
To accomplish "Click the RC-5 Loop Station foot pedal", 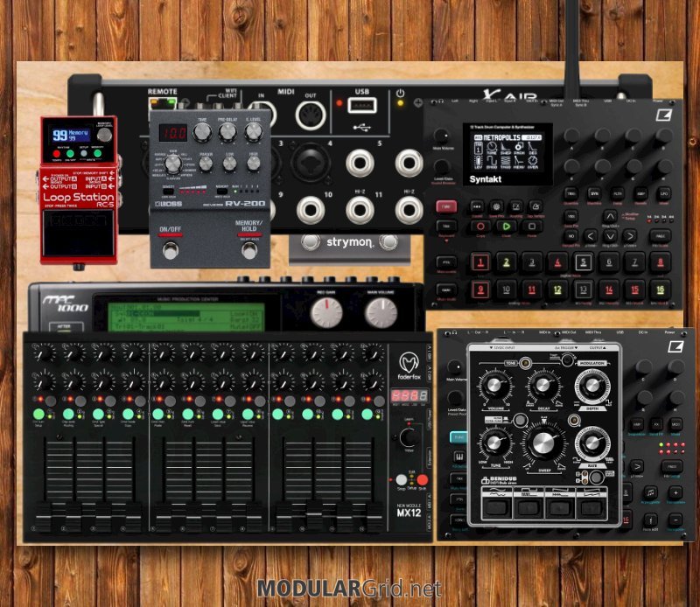I will 79,233.
